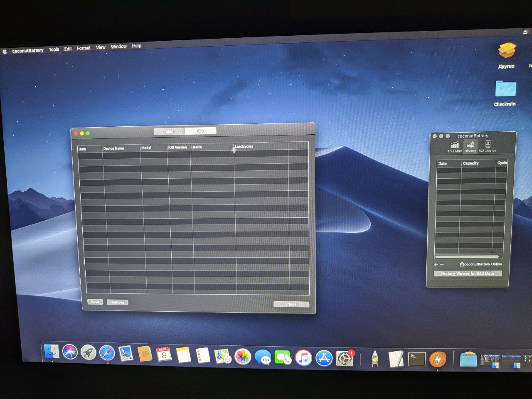
Task: Click the iOS Version column header
Action: click(178, 148)
